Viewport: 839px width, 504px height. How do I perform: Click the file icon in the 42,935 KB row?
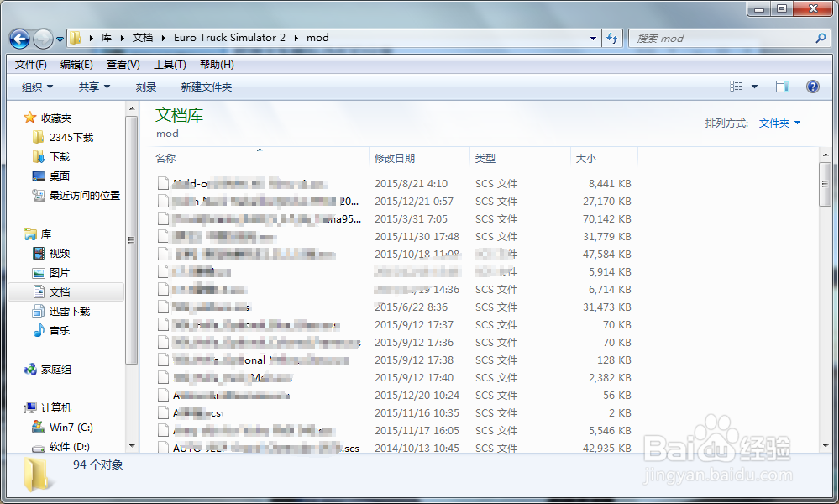(x=163, y=447)
